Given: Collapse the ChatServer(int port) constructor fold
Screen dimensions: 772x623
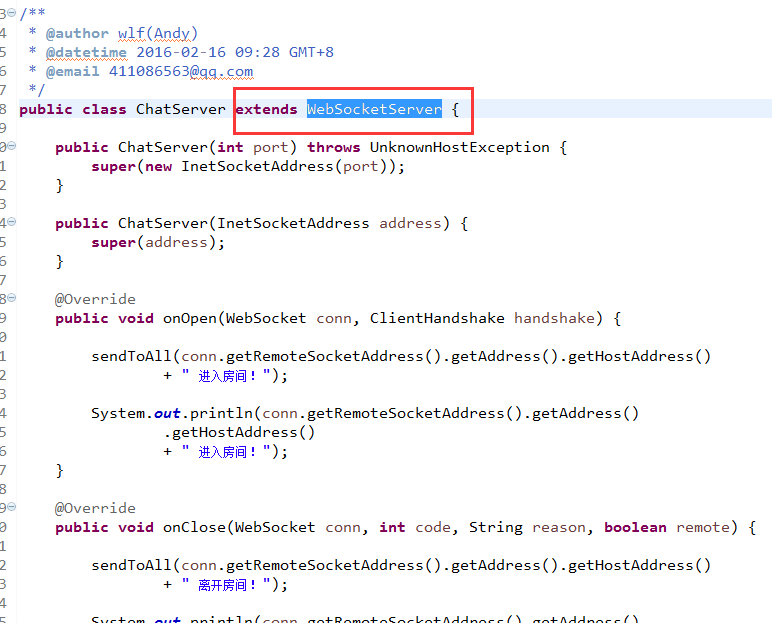Looking at the screenshot, I should coord(11,146).
